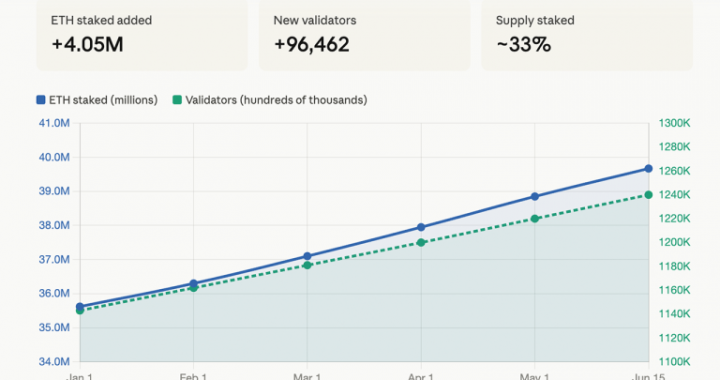This screenshot has width=720, height=380.
Task: Select the Supply staked card
Action: pos(587,35)
